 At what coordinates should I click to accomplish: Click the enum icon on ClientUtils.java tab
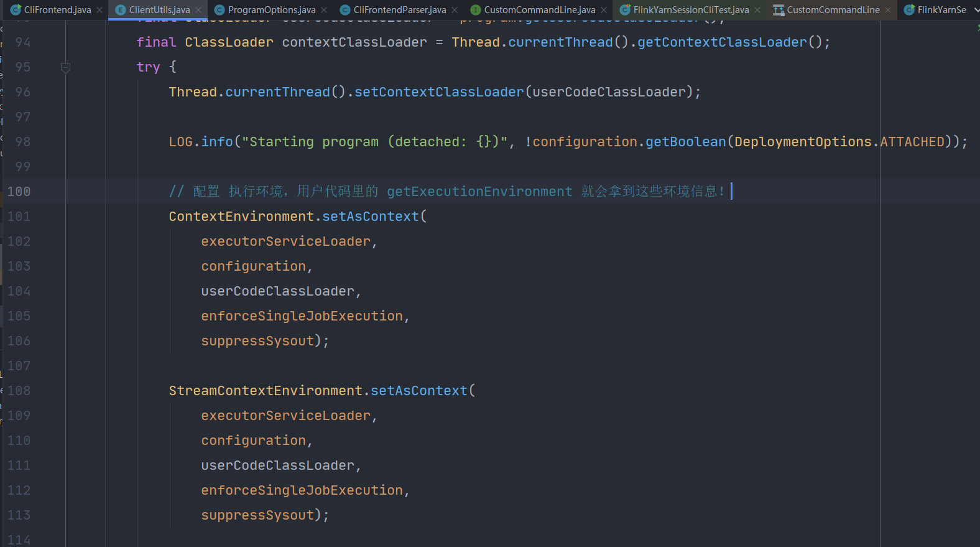pos(121,10)
